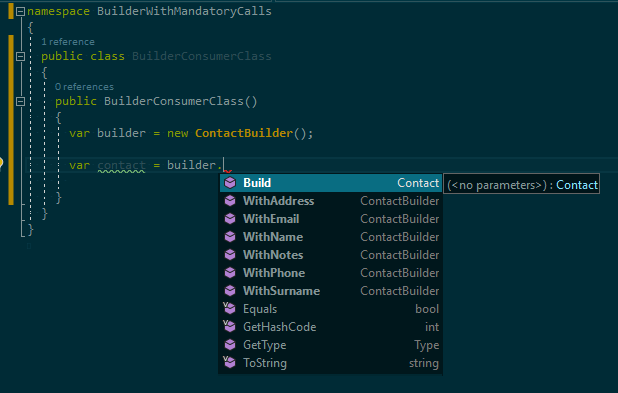
Task: Click the 'Type' return type of GetType
Action: tap(426, 345)
